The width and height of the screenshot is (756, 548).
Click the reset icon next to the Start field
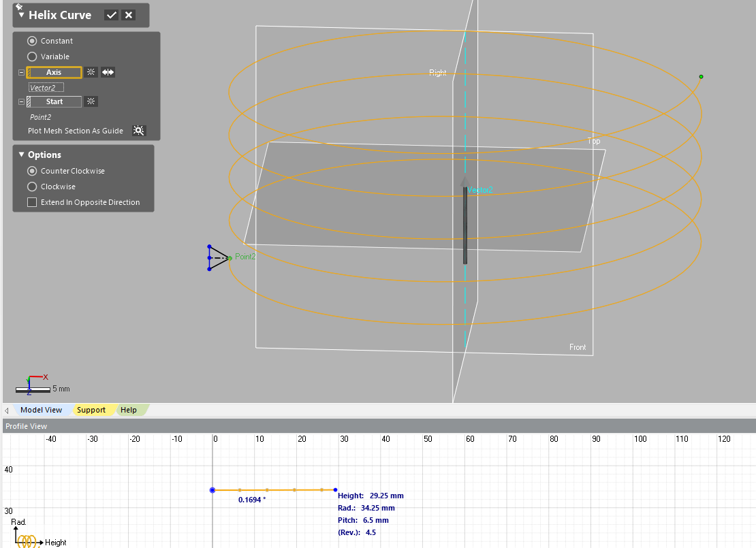[91, 101]
